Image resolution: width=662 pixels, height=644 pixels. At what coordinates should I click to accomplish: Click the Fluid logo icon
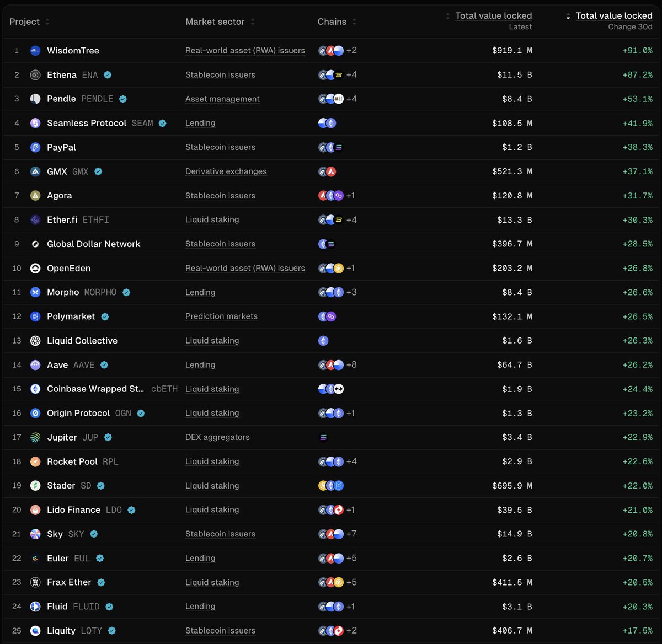(x=35, y=607)
